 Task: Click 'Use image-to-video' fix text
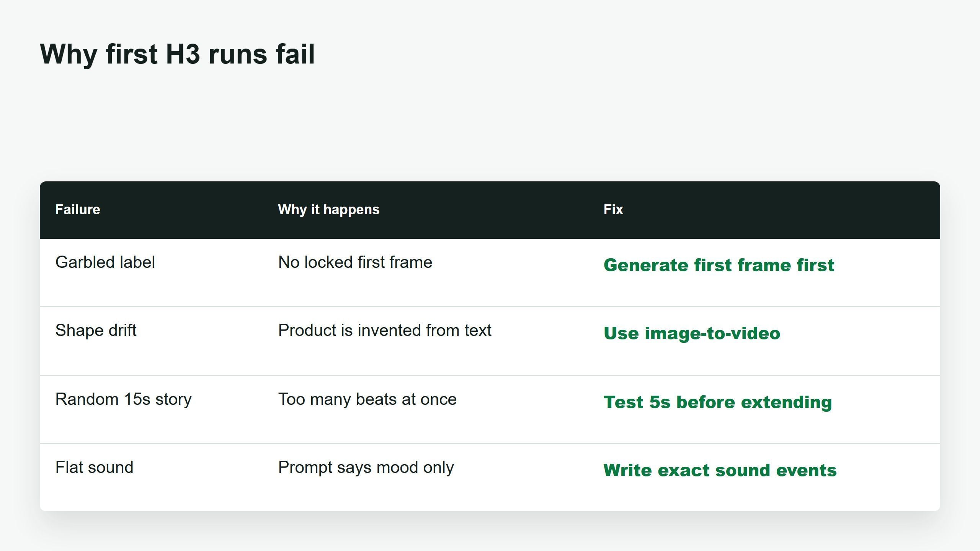[x=692, y=333]
